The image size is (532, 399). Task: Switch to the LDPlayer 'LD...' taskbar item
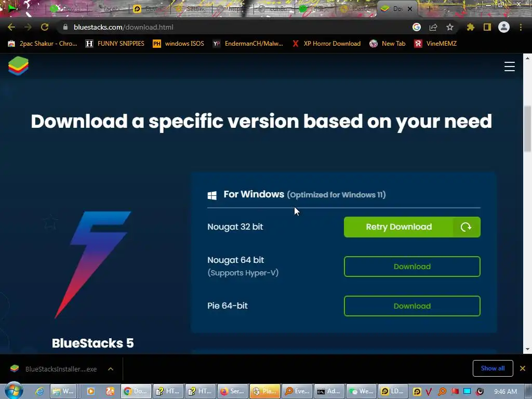tap(394, 391)
